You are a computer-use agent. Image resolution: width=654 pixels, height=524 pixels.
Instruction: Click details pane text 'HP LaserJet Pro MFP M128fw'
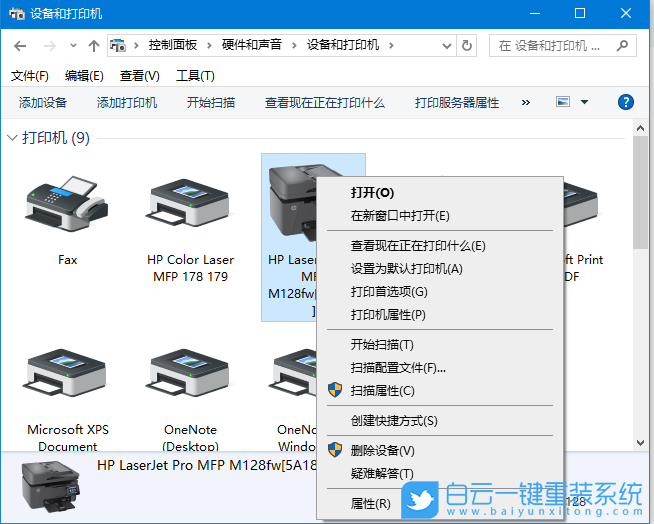(x=189, y=465)
